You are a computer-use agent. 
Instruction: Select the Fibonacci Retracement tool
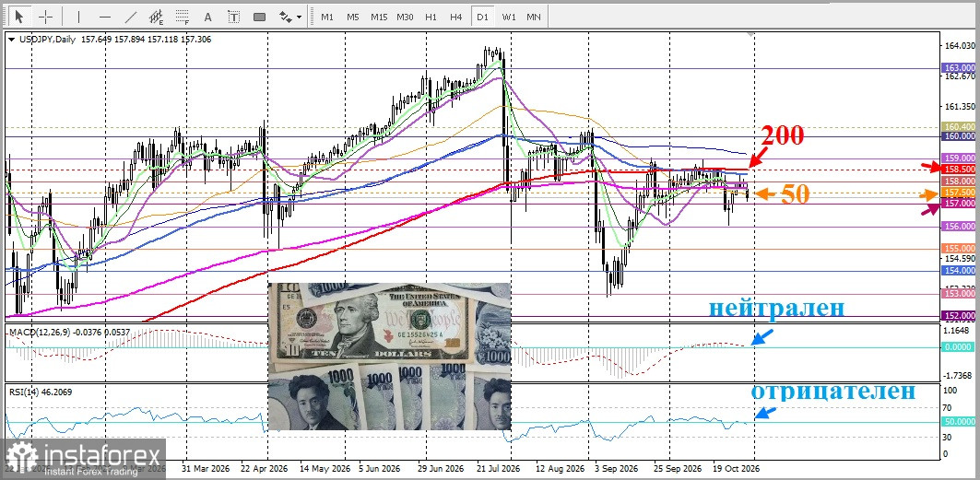click(183, 17)
